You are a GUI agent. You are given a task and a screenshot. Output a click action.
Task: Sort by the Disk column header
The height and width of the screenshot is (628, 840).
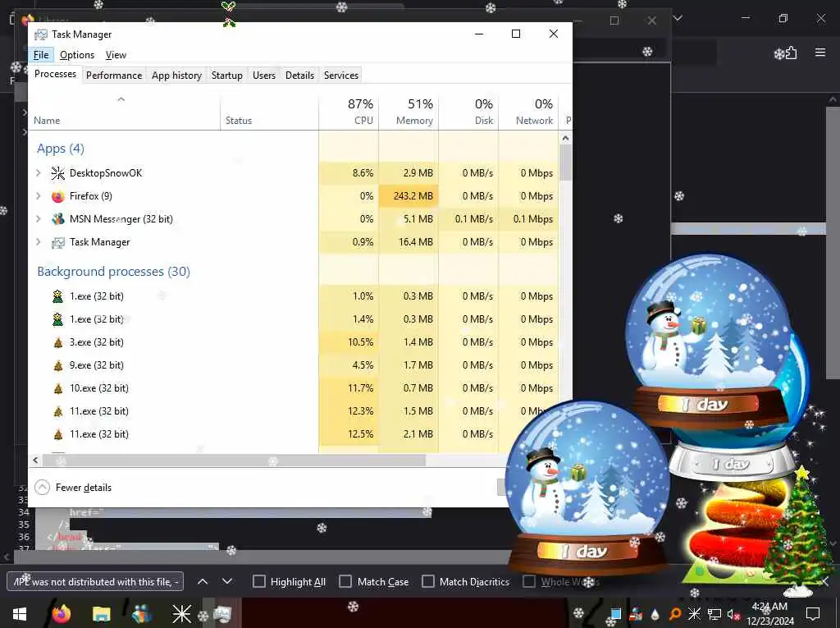click(468, 112)
